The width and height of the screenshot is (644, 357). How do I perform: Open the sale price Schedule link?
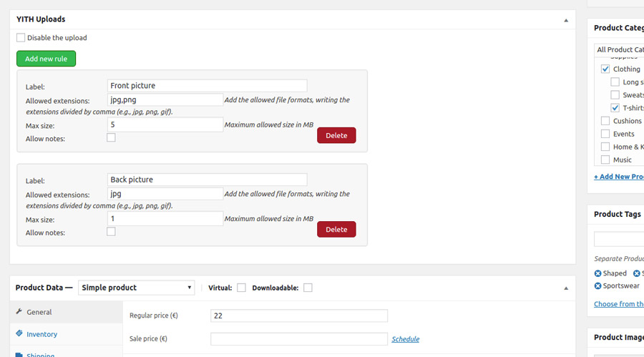[406, 339]
